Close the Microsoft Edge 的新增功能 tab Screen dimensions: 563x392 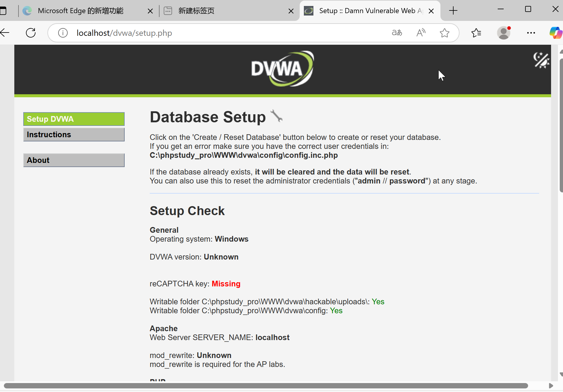[150, 11]
